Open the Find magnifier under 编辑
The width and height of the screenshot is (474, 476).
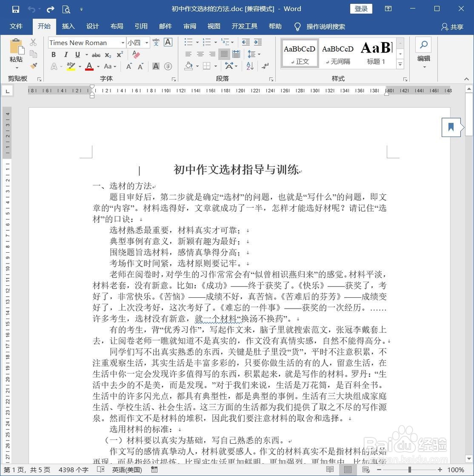click(424, 45)
